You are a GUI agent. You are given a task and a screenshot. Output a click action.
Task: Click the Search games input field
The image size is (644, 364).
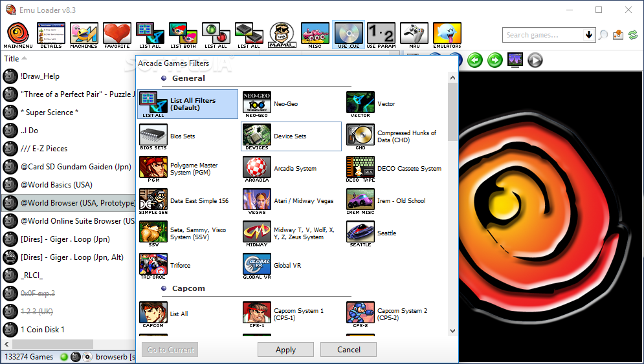tap(543, 35)
